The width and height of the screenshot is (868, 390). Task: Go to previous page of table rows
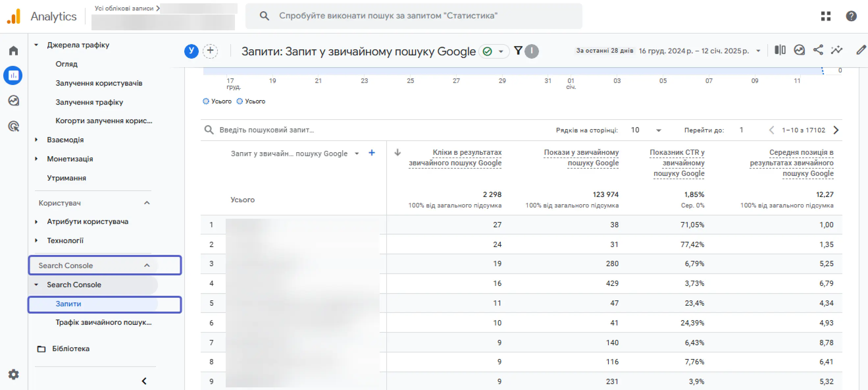tap(771, 130)
